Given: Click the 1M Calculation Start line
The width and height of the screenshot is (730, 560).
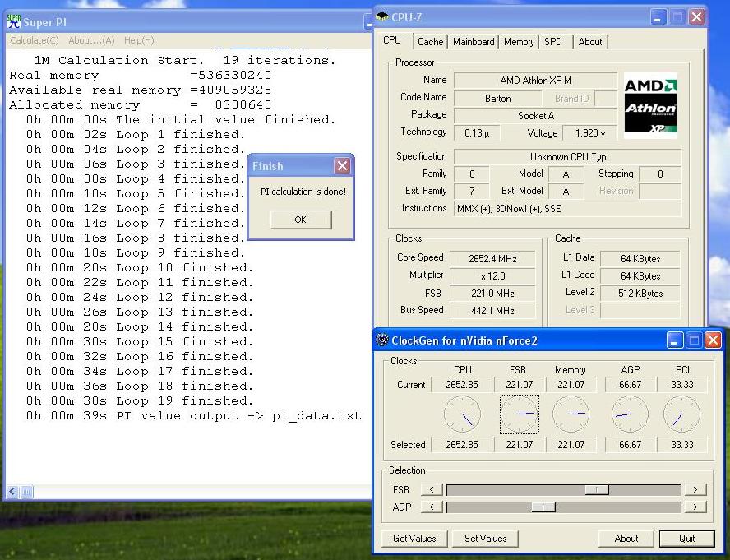Looking at the screenshot, I should [184, 60].
